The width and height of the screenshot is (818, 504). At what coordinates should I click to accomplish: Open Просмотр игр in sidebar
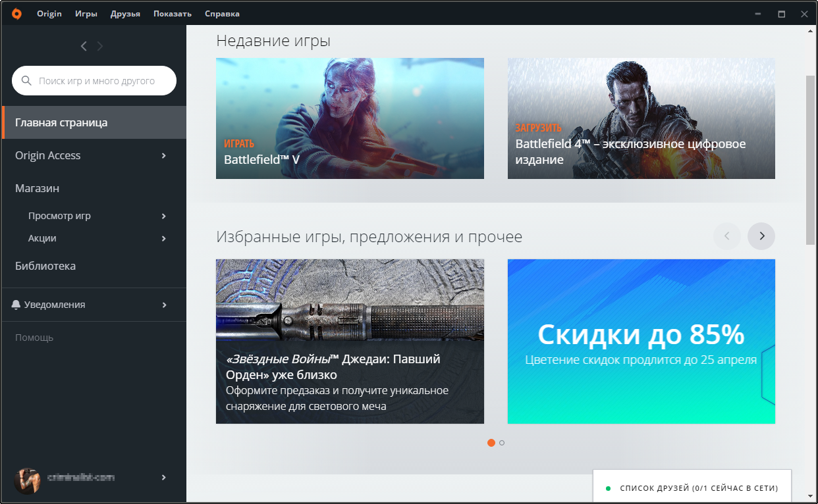pos(94,216)
